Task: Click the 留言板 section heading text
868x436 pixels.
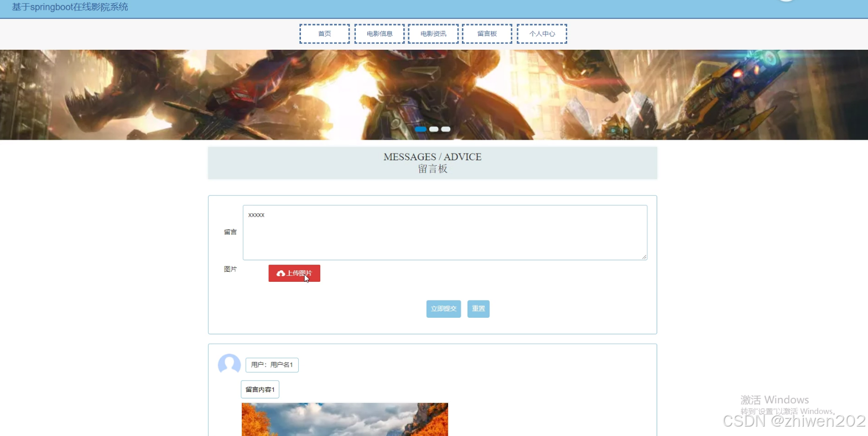Action: pos(433,169)
